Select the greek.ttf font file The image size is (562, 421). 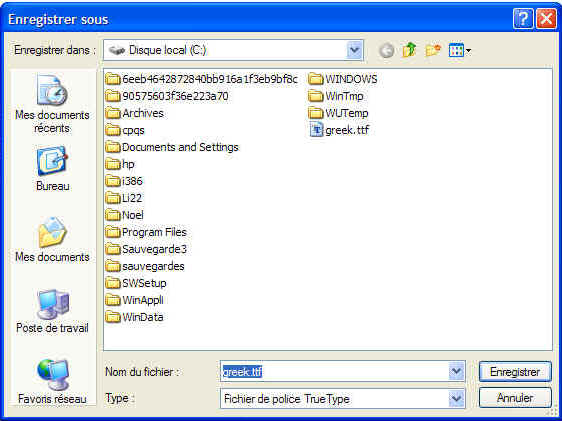(x=339, y=130)
